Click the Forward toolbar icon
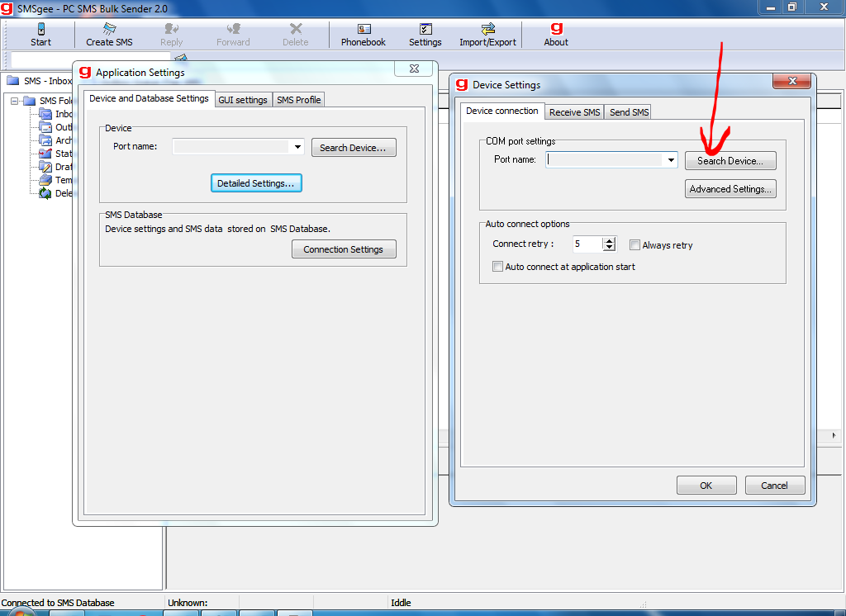Image resolution: width=846 pixels, height=616 pixels. coord(234,29)
